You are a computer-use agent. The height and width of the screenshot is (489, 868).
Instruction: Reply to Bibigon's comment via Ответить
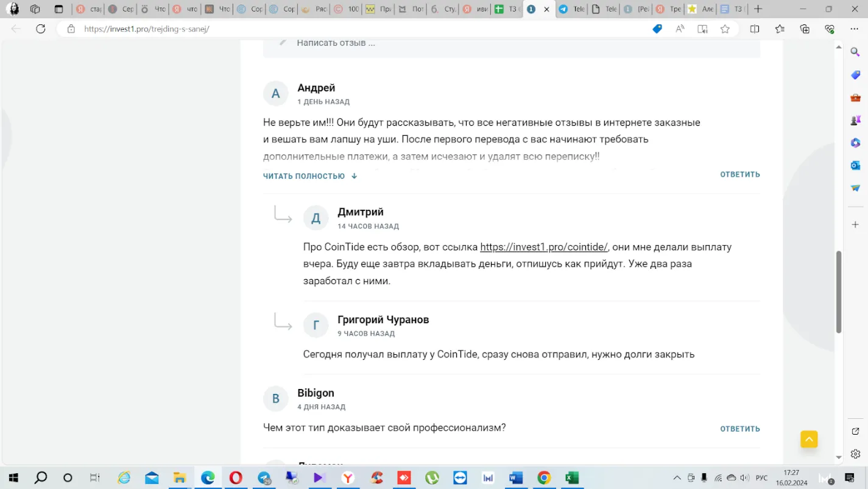coord(740,429)
